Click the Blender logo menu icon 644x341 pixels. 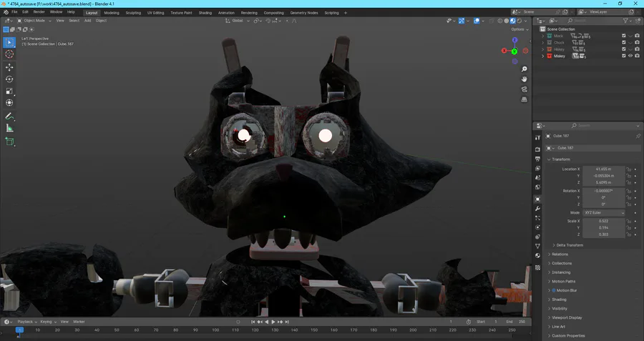pyautogui.click(x=6, y=12)
